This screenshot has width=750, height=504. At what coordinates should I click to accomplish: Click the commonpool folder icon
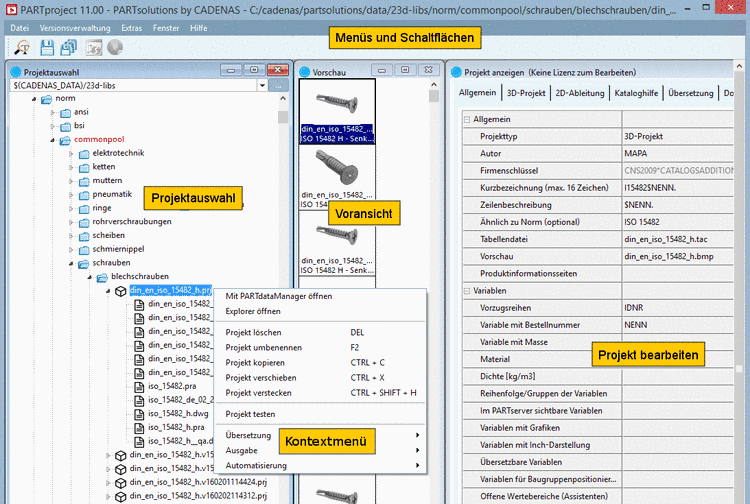tap(65, 140)
